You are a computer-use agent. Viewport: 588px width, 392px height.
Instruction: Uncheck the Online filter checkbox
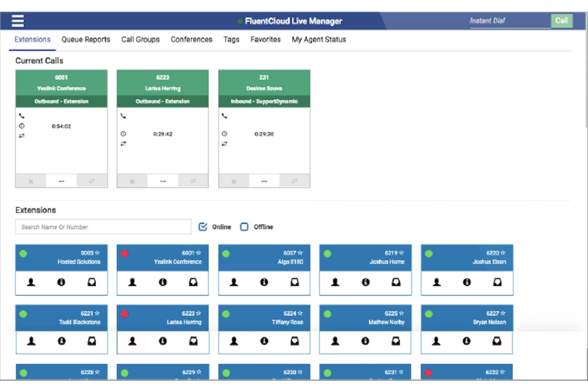[203, 226]
